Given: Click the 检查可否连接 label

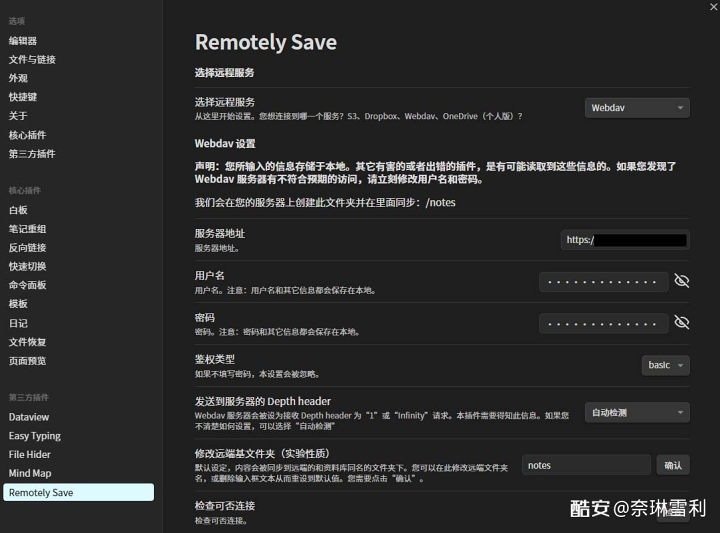Looking at the screenshot, I should pyautogui.click(x=225, y=505).
